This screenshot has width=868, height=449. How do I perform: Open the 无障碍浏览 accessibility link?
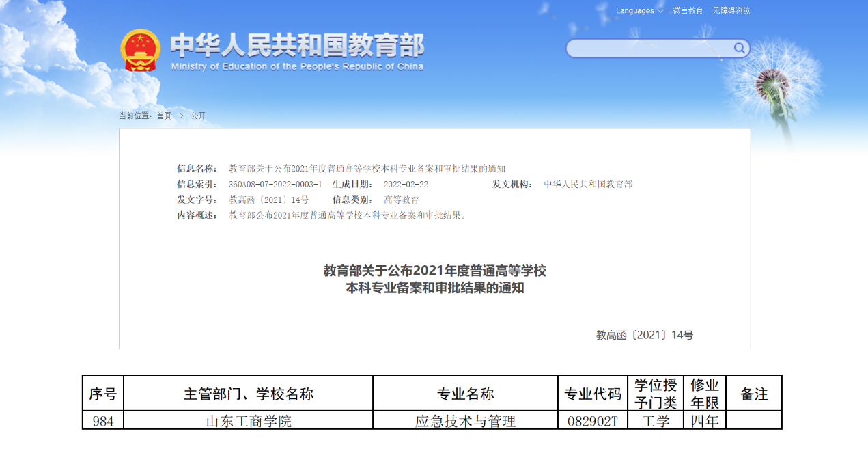point(731,10)
